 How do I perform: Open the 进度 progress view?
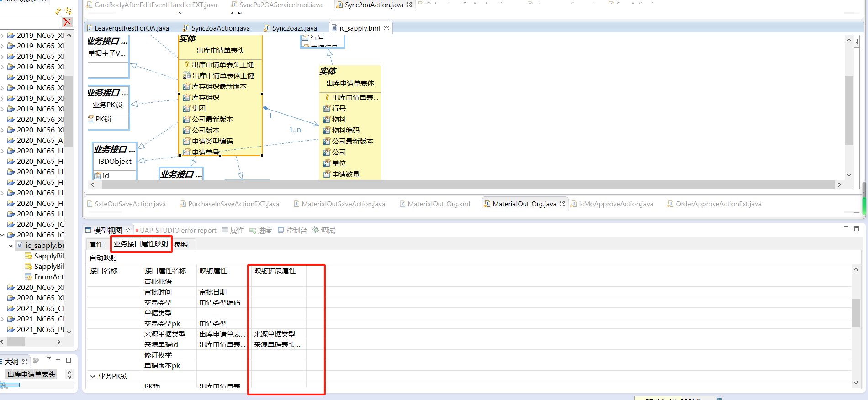[x=260, y=230]
